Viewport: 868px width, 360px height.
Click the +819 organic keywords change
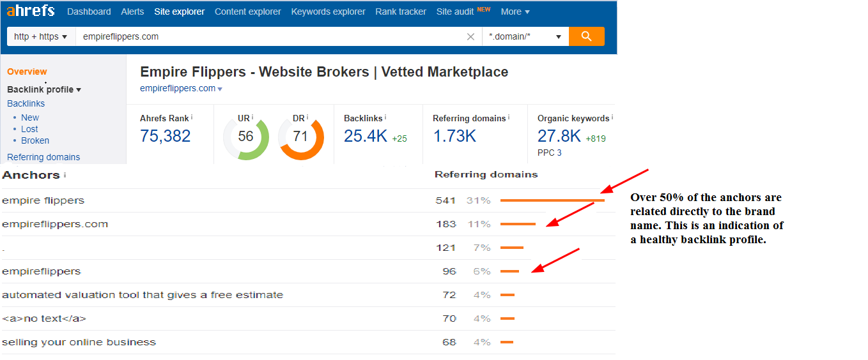(x=595, y=139)
